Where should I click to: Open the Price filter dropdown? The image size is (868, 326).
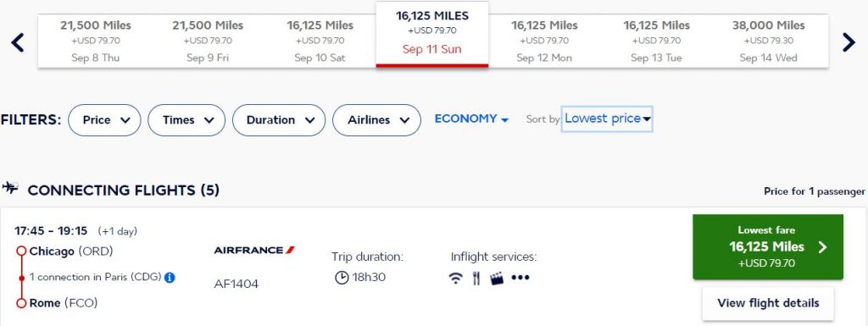coord(104,120)
